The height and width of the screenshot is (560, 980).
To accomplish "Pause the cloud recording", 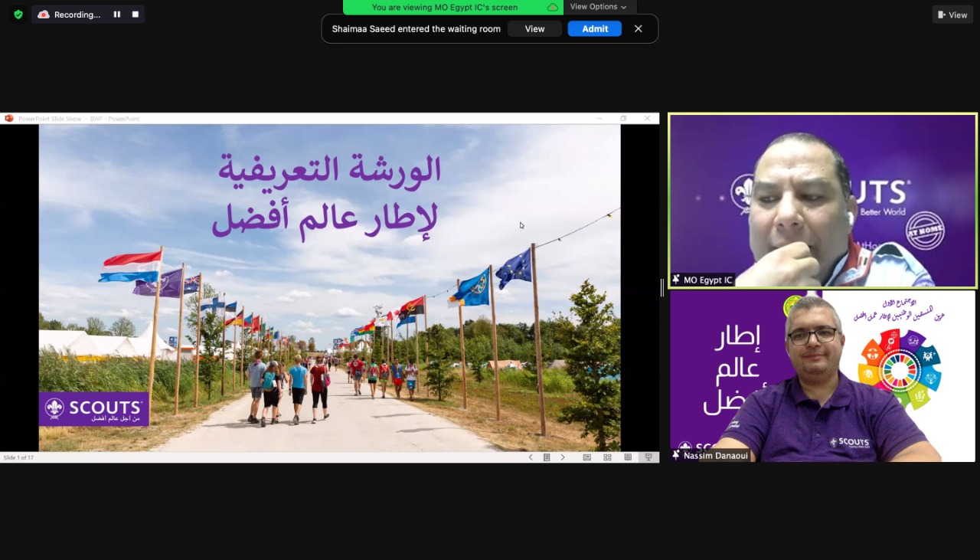I will point(117,15).
